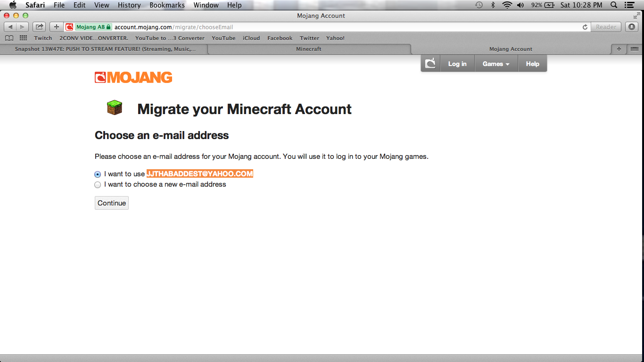Show all tabs icon

(634, 49)
